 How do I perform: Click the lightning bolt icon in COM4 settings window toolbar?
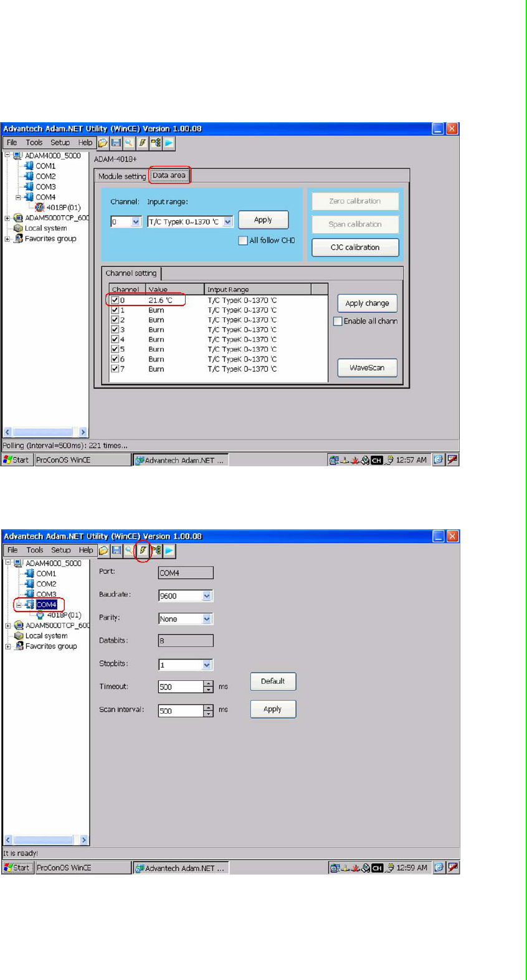tap(143, 550)
